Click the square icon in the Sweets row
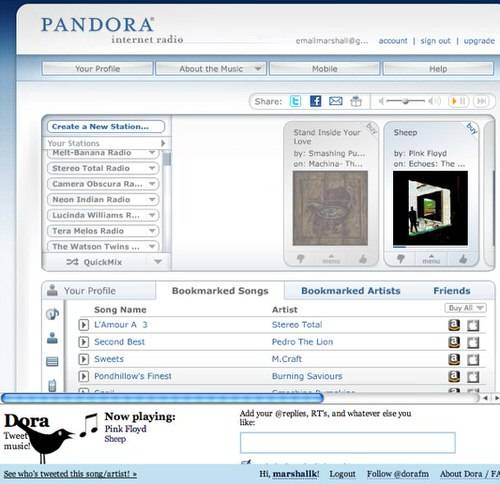 473,360
